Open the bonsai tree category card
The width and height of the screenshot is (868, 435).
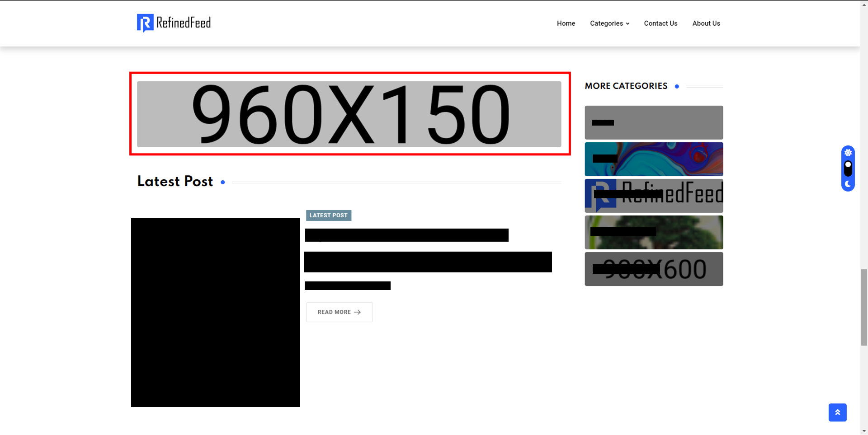654,232
